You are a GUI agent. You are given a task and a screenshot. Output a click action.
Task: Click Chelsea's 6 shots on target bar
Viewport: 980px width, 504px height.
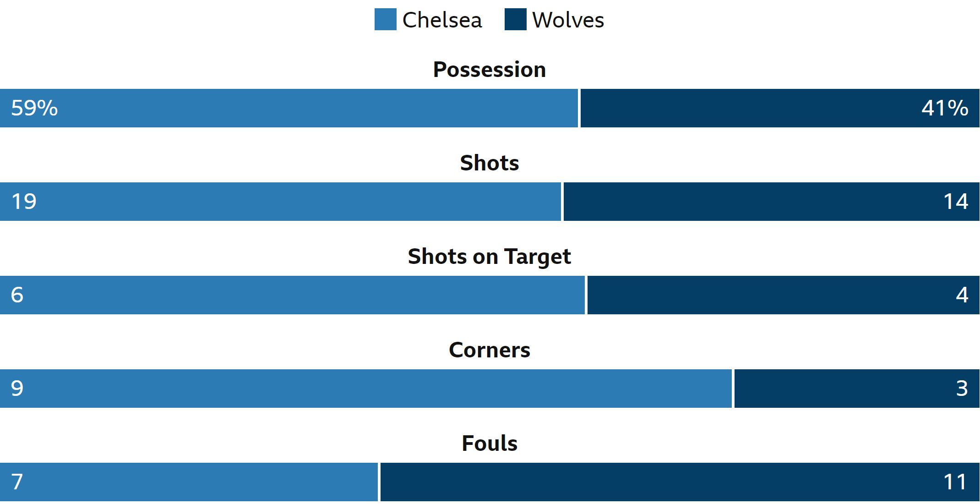292,295
